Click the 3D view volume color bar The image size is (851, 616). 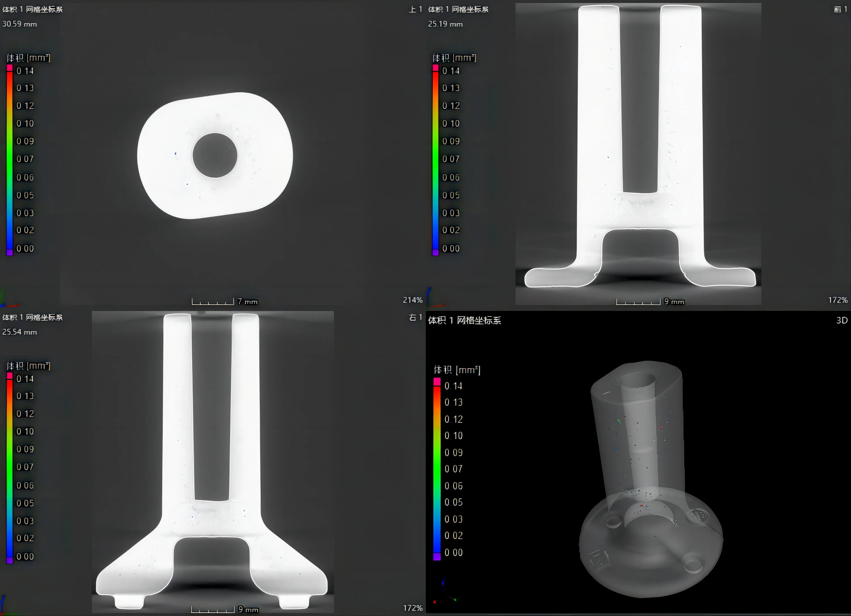coord(437,469)
